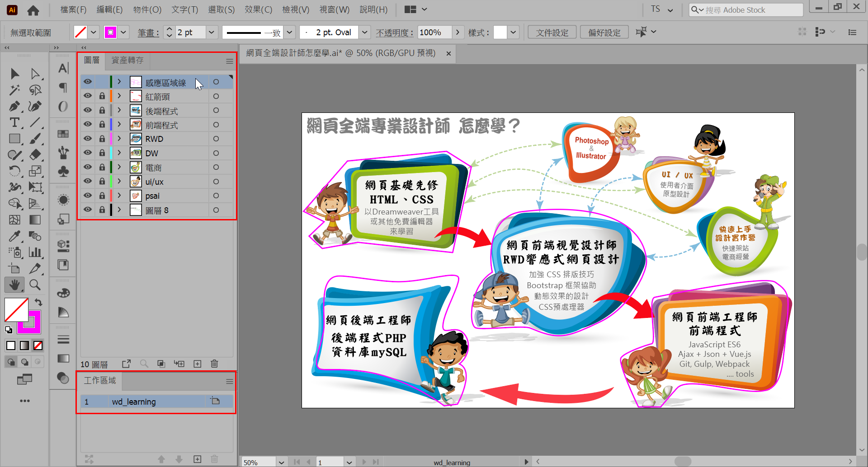Expand the 後端程式 layer
The width and height of the screenshot is (868, 467).
click(x=119, y=110)
